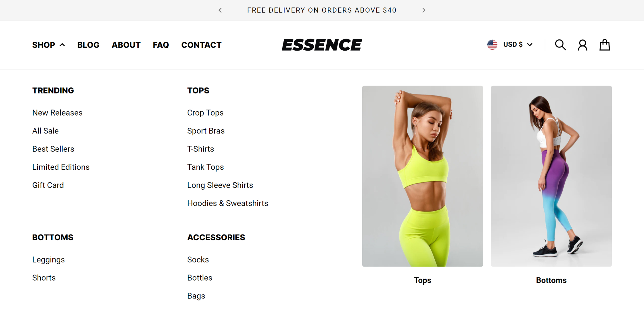Open the ABOUT page from navigation

click(x=126, y=45)
